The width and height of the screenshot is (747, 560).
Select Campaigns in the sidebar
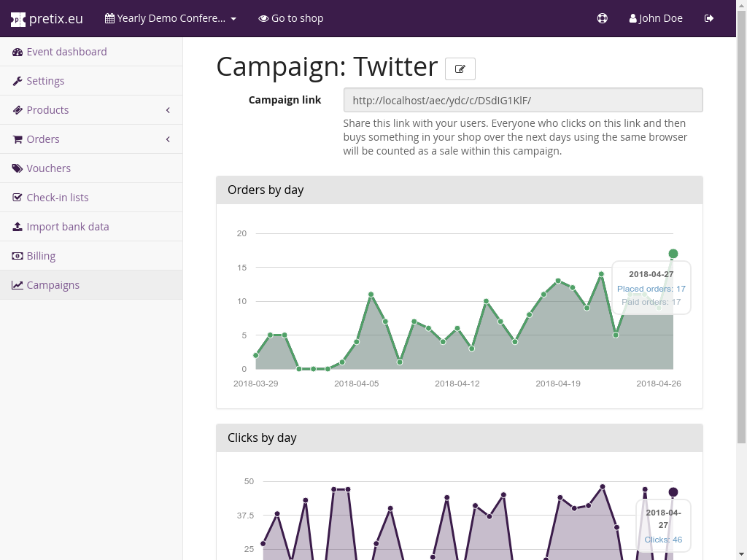coord(53,285)
